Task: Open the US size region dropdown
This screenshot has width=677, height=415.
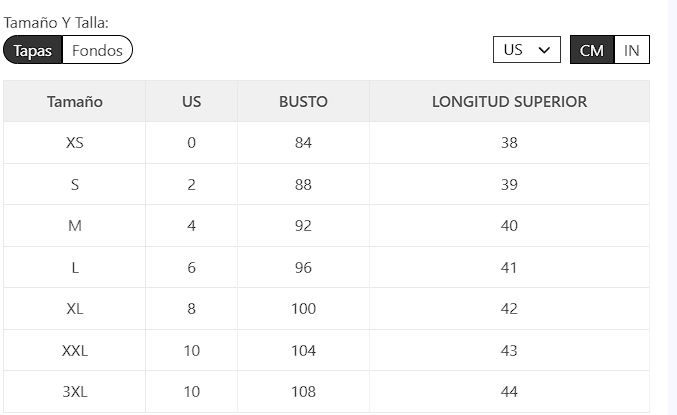Action: pyautogui.click(x=526, y=50)
